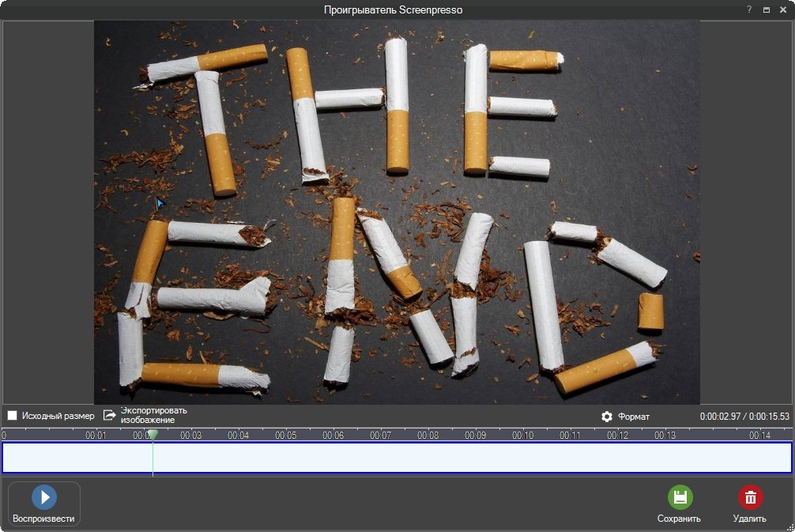This screenshot has height=532, width=795.
Task: Save the video with the green Сохранить icon
Action: tap(680, 497)
